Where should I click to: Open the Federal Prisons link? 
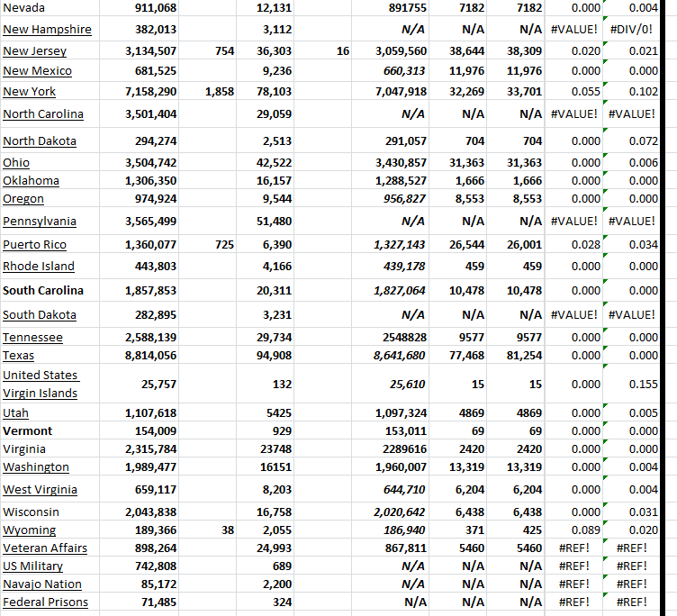click(45, 602)
